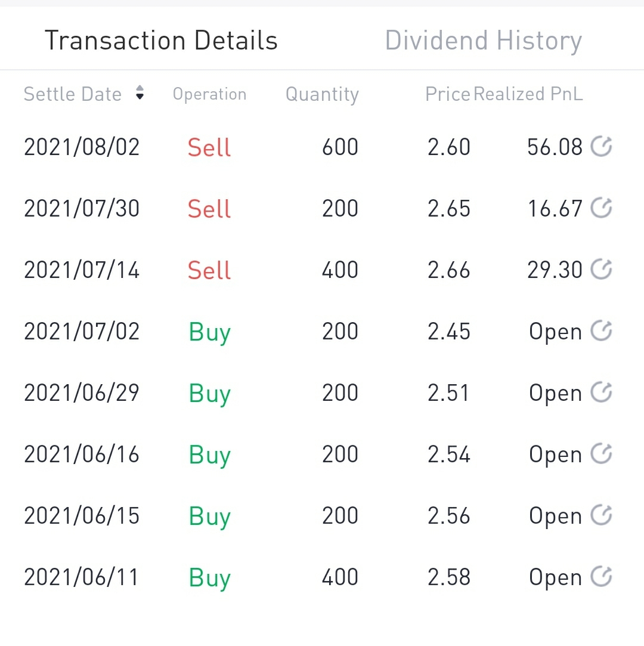
Task: Toggle Settle Date sort arrows
Action: (140, 93)
